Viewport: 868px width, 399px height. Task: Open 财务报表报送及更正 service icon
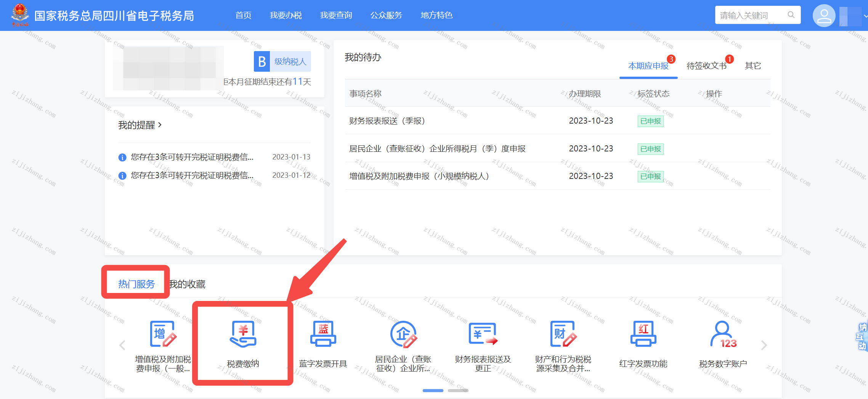(483, 334)
